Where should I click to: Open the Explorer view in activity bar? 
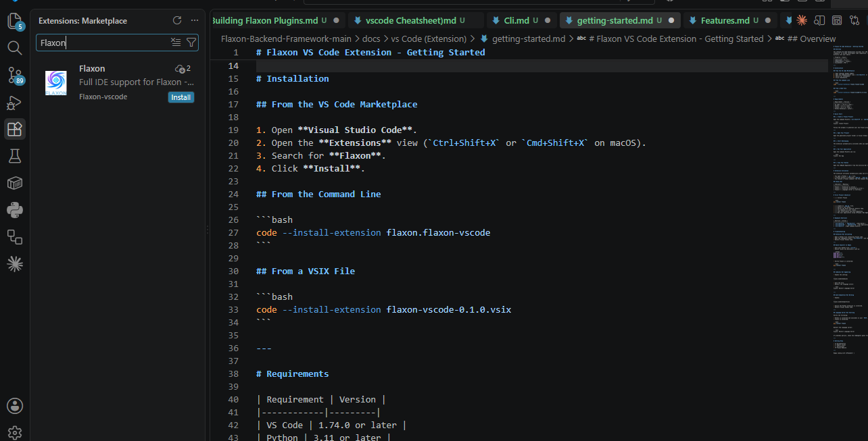pyautogui.click(x=14, y=21)
